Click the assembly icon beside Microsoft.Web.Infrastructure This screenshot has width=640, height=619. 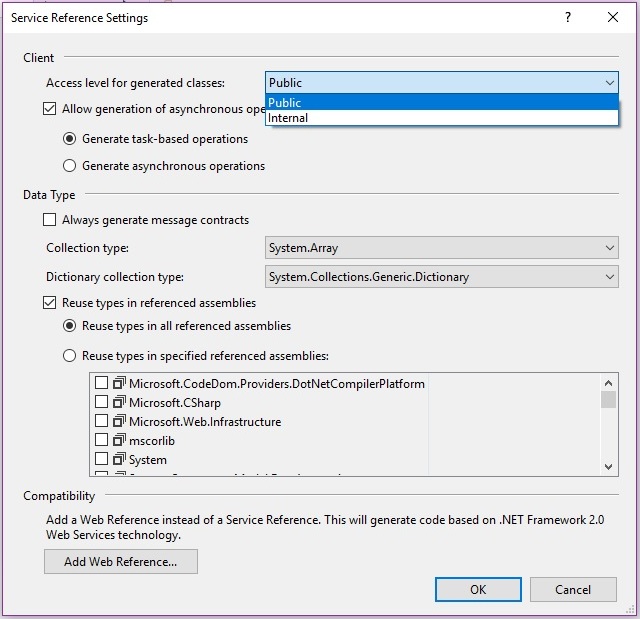(x=118, y=422)
